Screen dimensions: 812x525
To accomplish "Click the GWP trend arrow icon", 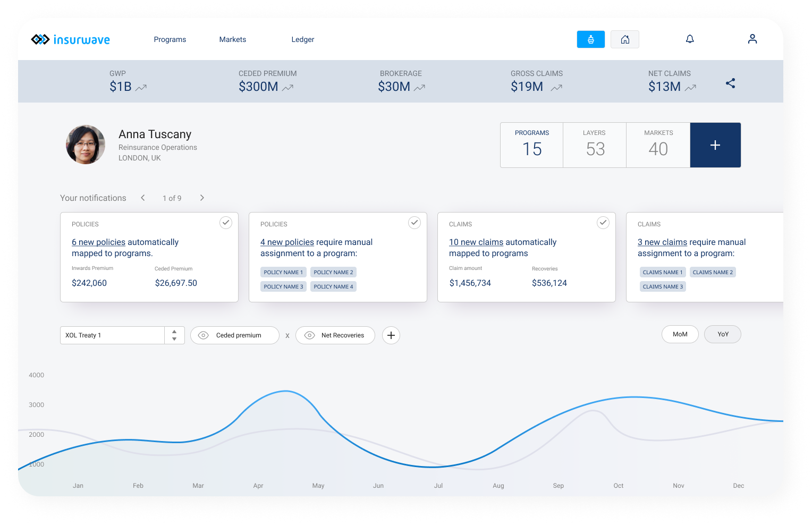I will tap(141, 88).
